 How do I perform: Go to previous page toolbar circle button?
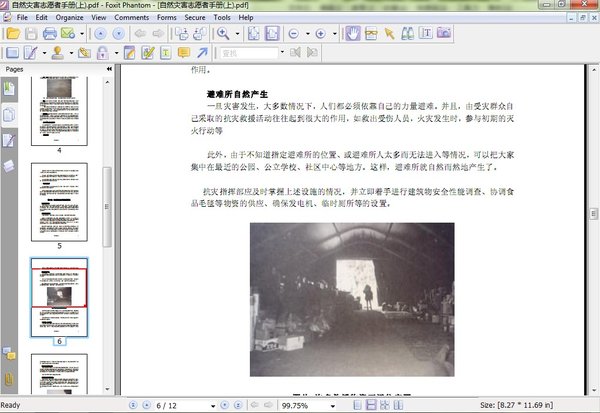click(x=100, y=34)
